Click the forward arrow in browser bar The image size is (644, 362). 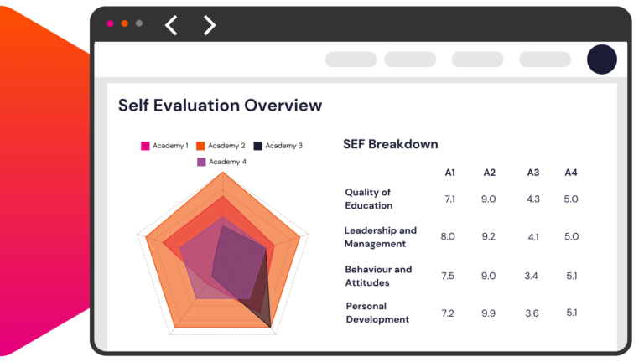tap(210, 25)
